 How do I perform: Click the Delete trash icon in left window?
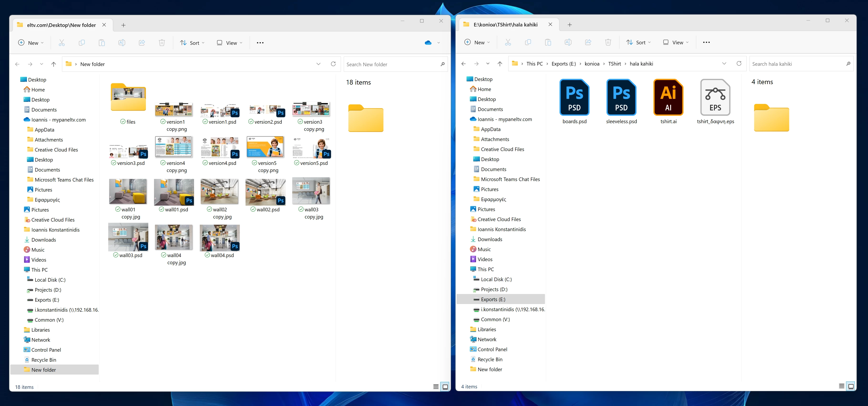pos(162,43)
